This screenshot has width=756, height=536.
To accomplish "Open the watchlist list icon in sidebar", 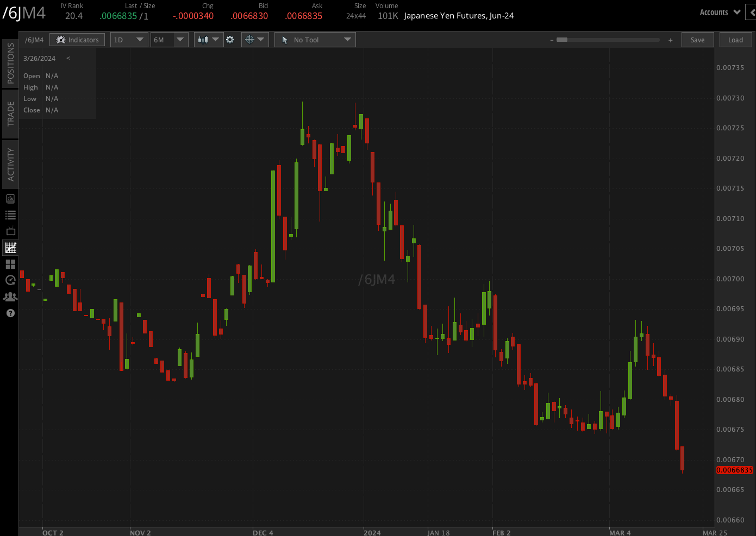I will [x=10, y=215].
